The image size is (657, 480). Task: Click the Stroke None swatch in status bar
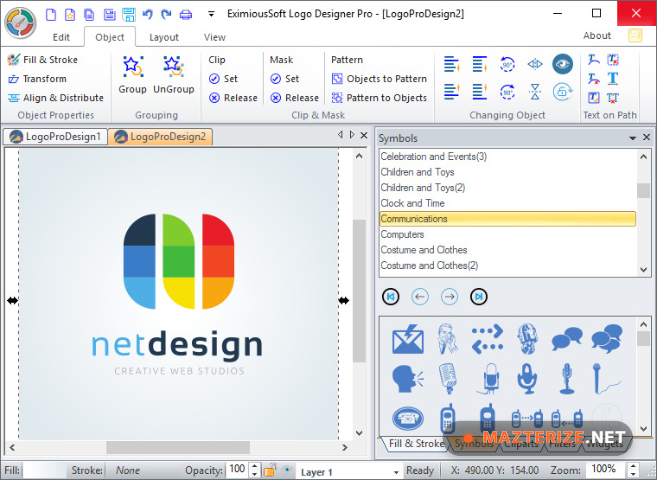(x=143, y=470)
